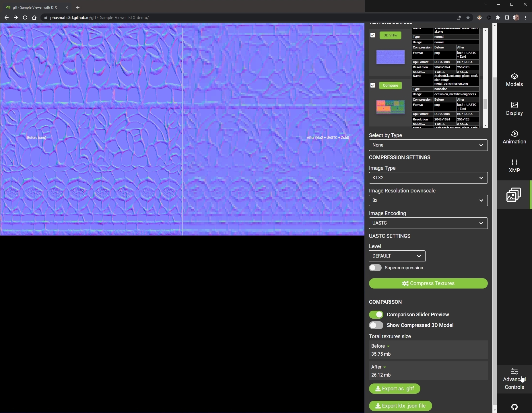Open the Display panel
532x413 pixels.
(514, 108)
